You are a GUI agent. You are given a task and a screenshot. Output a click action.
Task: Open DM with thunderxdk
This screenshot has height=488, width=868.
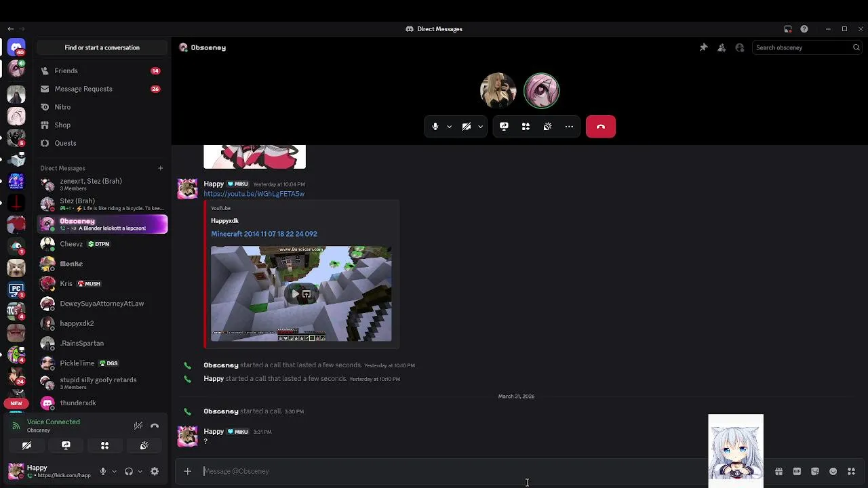[x=102, y=403]
